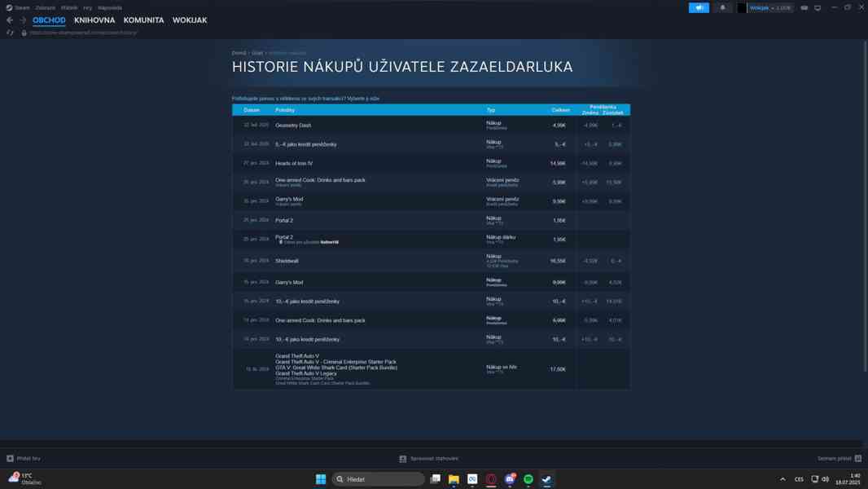Viewport: 868px width, 489px height.
Task: Switch to the KNIHOVNA tab
Action: (x=94, y=20)
